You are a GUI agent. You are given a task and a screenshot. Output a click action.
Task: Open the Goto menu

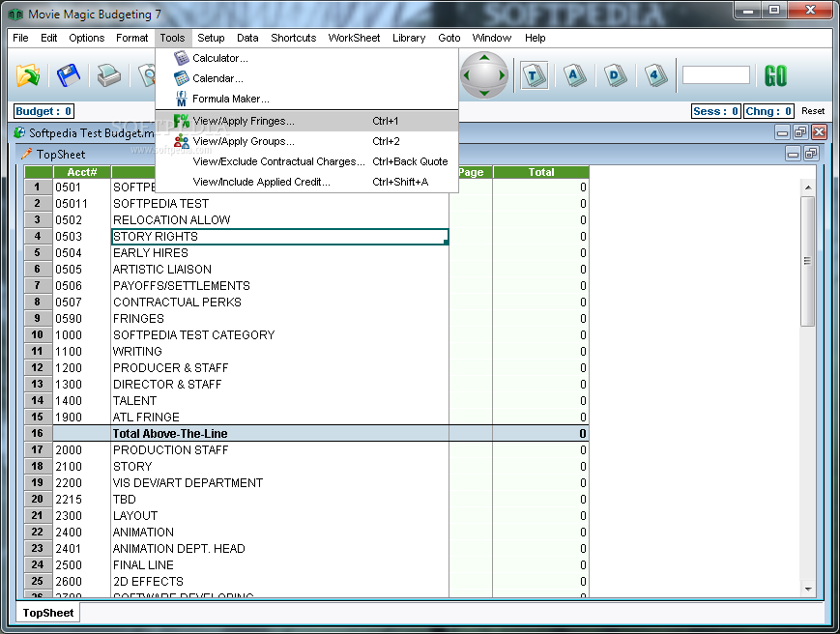449,38
